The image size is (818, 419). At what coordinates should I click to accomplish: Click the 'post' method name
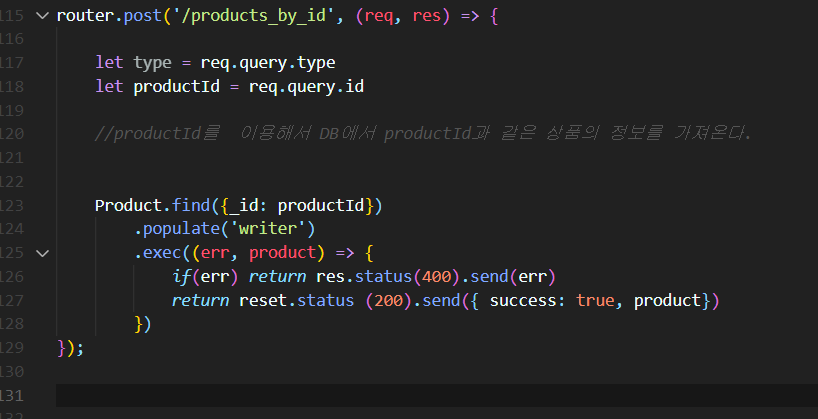142,16
